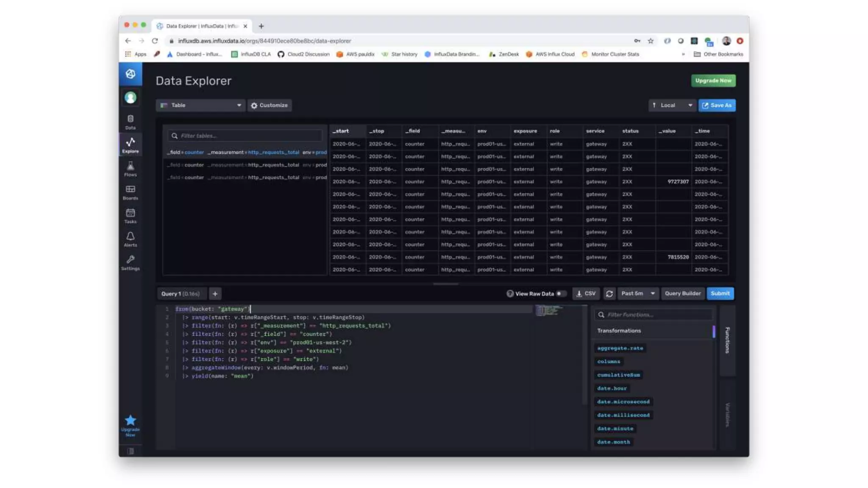The image size is (868, 488).
Task: Insert the aggregate.rate function
Action: pos(620,348)
